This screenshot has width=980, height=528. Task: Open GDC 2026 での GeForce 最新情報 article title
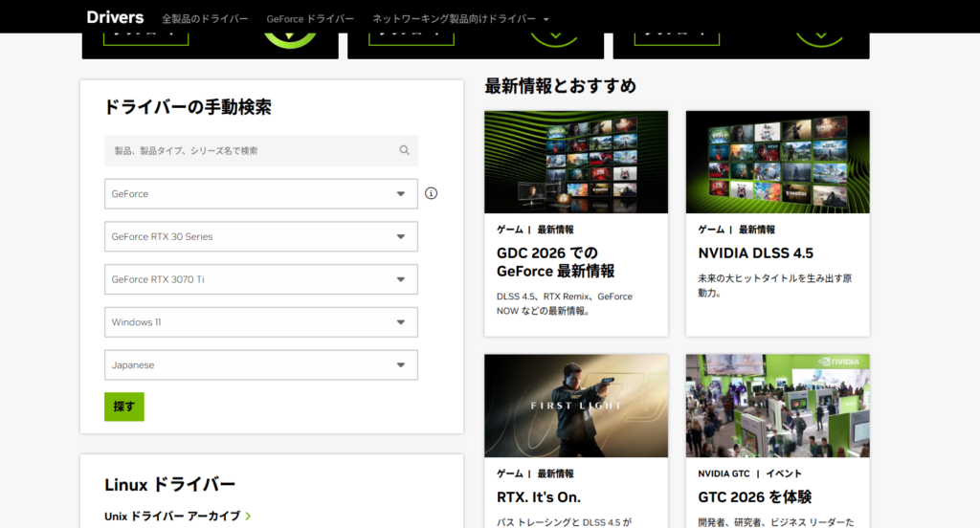[x=556, y=262]
